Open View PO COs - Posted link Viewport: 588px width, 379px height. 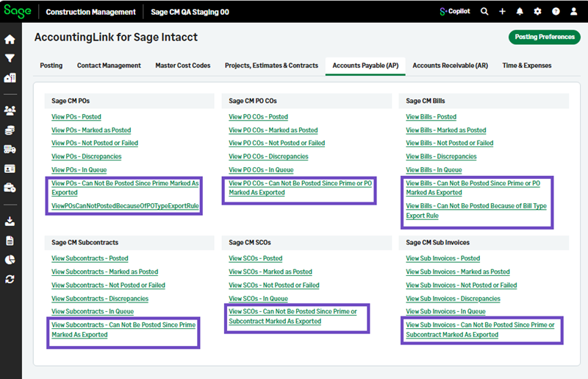click(x=259, y=117)
